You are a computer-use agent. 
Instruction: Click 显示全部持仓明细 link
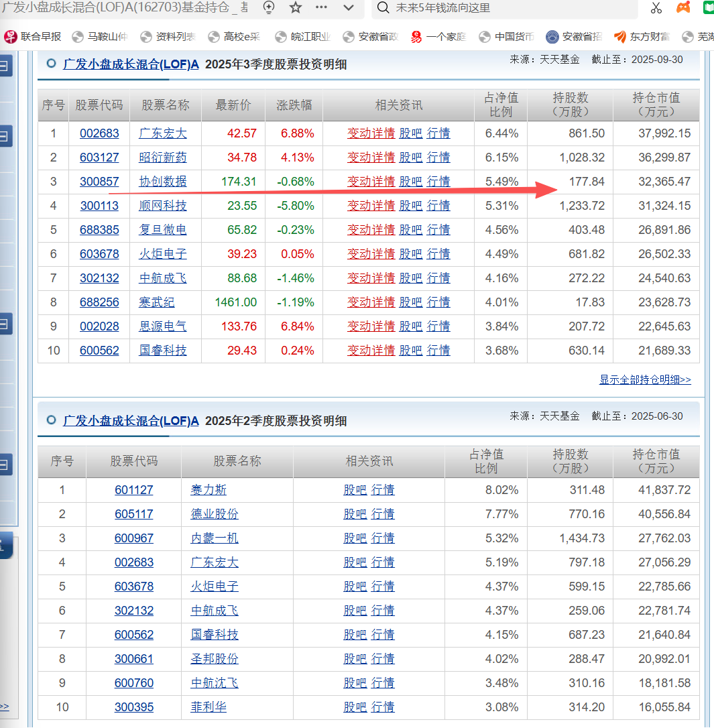click(x=645, y=380)
